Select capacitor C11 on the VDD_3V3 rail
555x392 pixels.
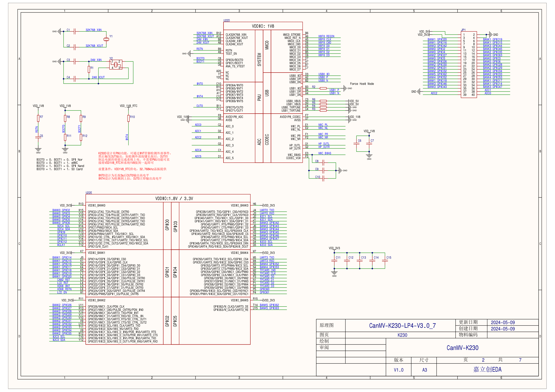[334, 261]
